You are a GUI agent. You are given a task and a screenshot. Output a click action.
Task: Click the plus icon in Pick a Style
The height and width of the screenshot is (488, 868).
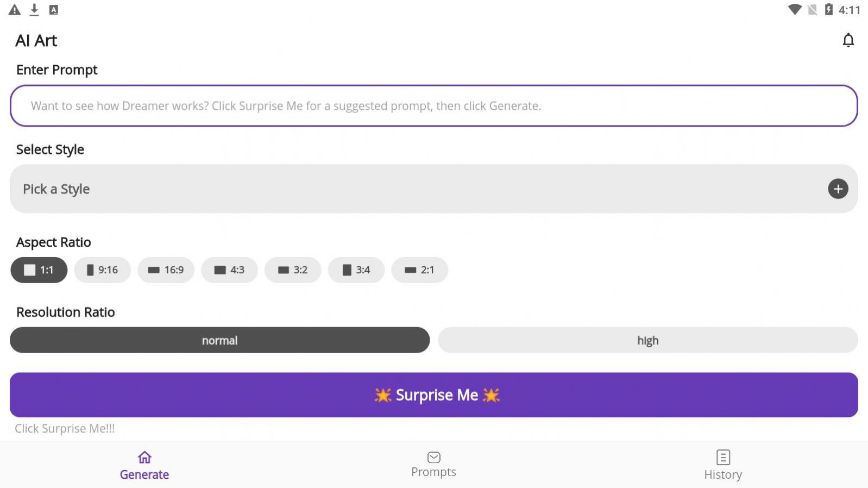click(838, 189)
